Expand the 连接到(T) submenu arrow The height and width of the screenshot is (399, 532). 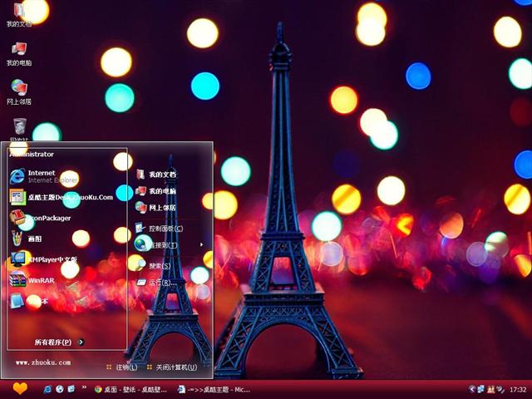coord(201,244)
